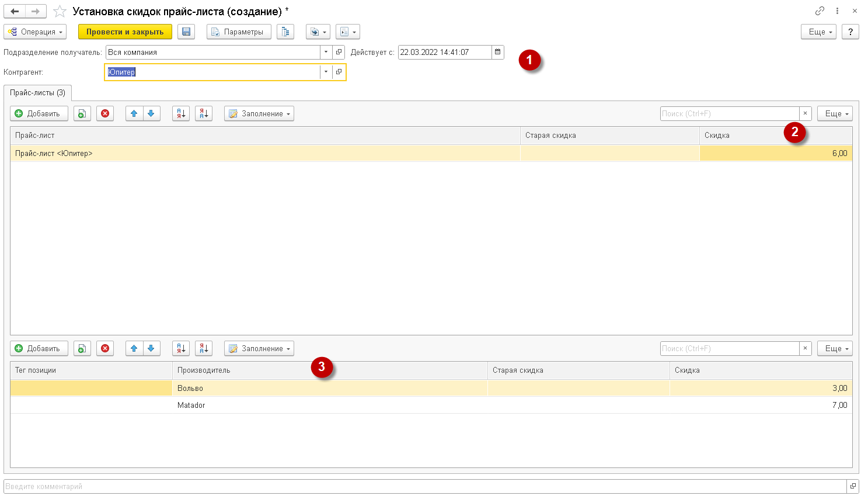This screenshot has width=868, height=499.
Task: Open the Юпитер counterparty with its open button
Action: [x=339, y=72]
